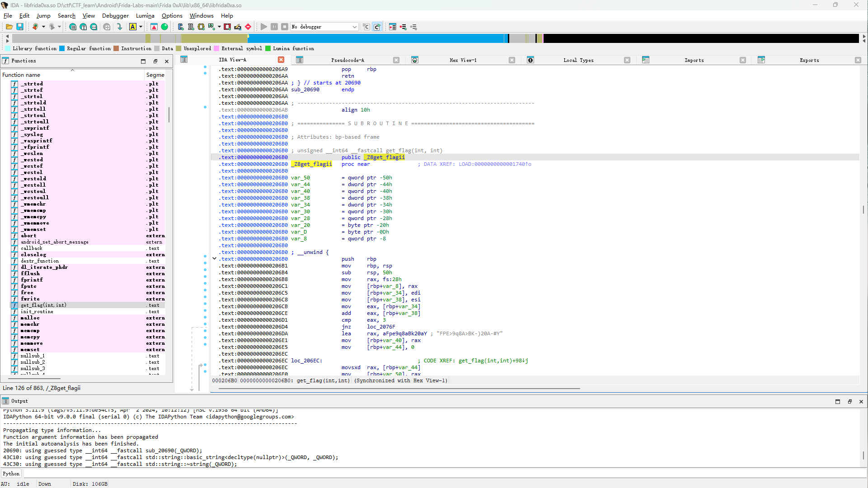
Task: Click the yellow text 'A' toolbar icon
Action: click(x=133, y=27)
